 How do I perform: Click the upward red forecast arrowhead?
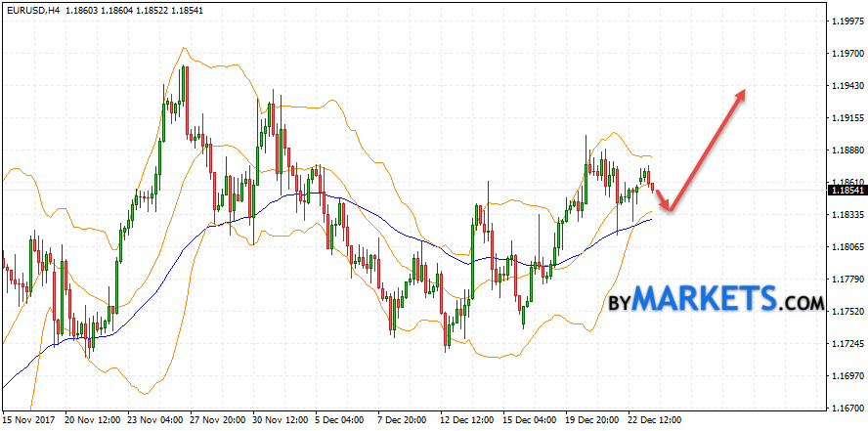click(742, 94)
